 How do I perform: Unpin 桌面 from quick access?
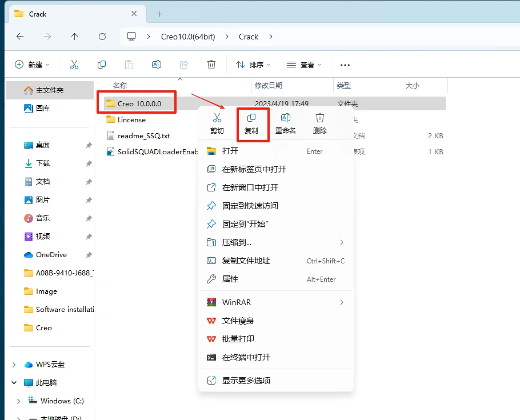pos(89,145)
